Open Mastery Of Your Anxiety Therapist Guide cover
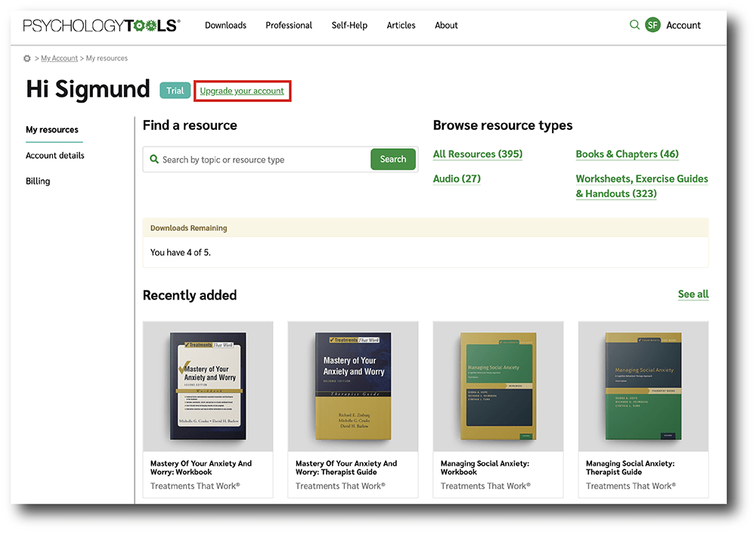756x533 pixels. 353,386
